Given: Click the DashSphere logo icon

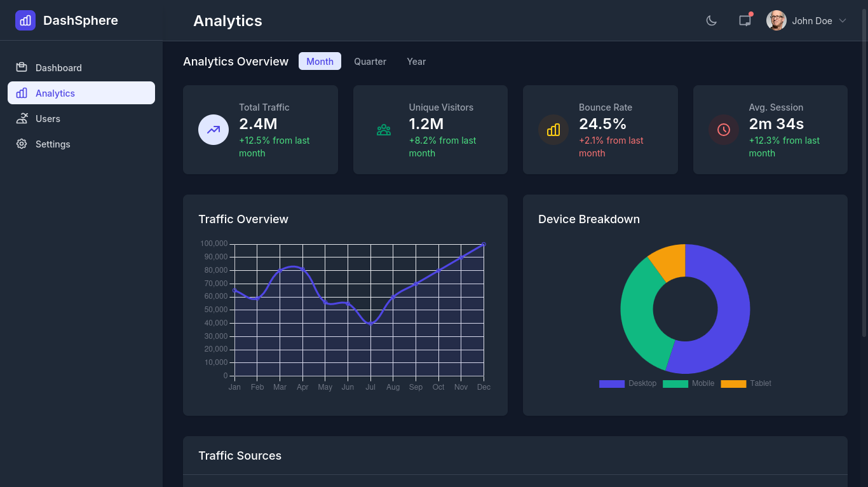Looking at the screenshot, I should 25,20.
